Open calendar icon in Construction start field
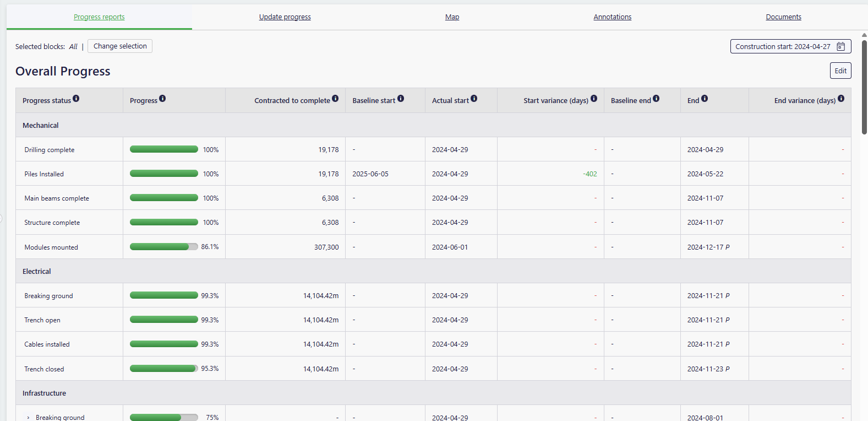Viewport: 868px width, 421px height. pyautogui.click(x=840, y=47)
